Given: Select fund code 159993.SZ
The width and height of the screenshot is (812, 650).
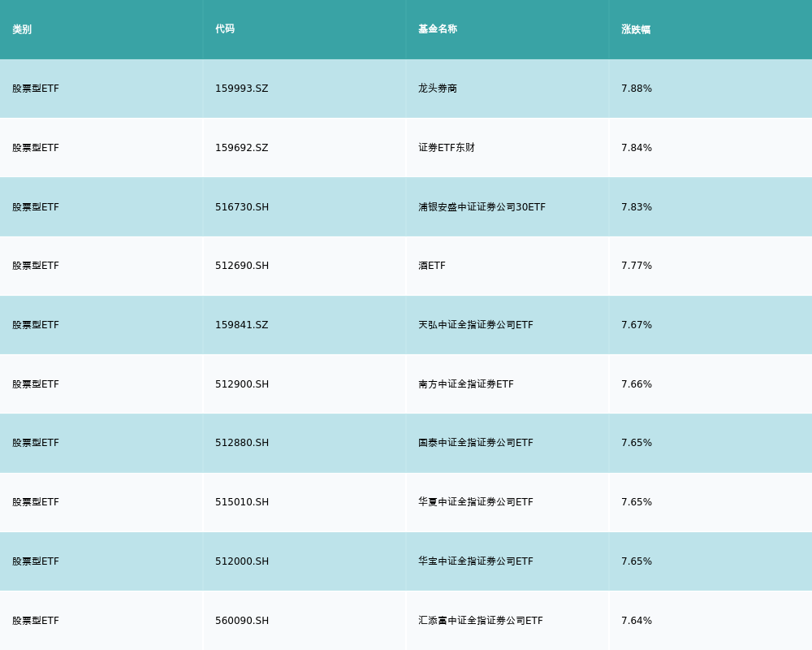Looking at the screenshot, I should tap(242, 89).
